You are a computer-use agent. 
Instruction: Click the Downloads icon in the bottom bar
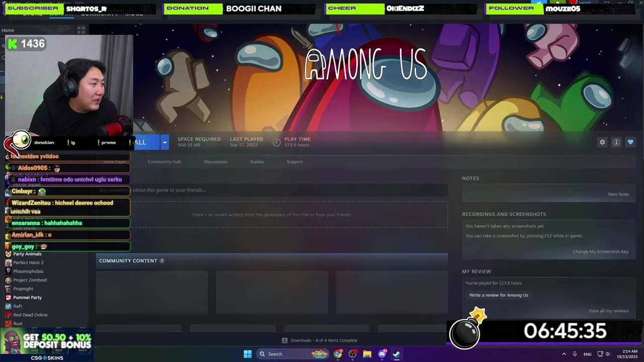[x=285, y=340]
